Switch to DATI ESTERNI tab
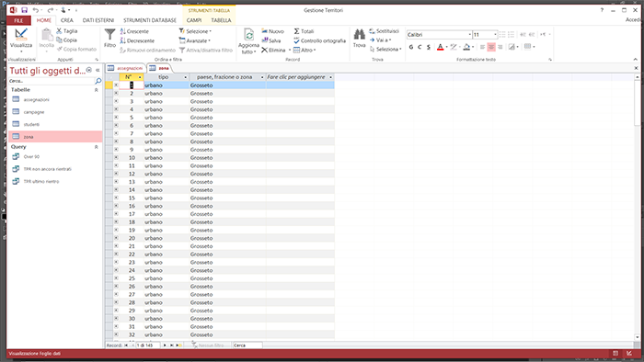The height and width of the screenshot is (362, 644). [98, 20]
